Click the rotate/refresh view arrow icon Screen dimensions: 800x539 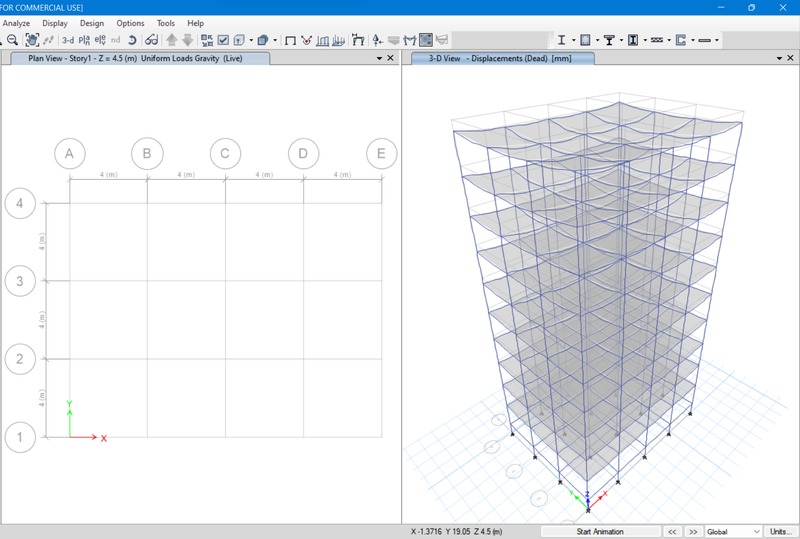pyautogui.click(x=132, y=40)
